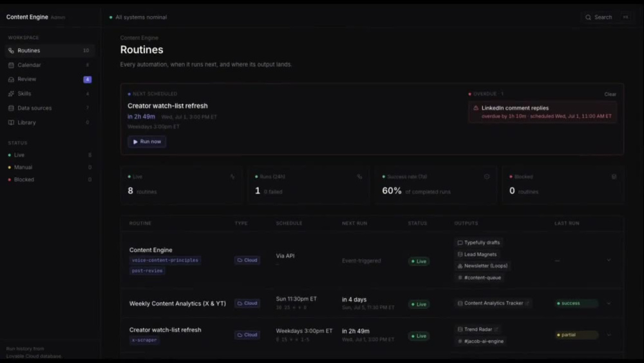Click the link icon on Runs (24h) card
The image size is (644, 363).
pos(360,177)
